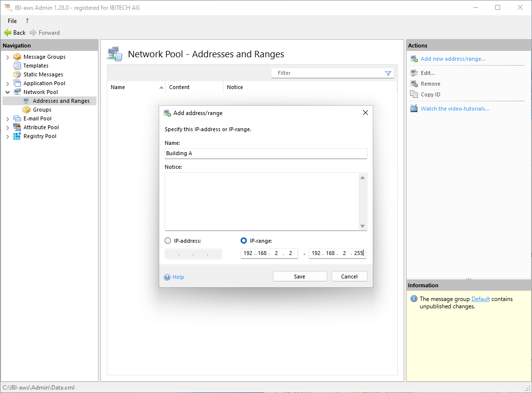This screenshot has width=532, height=393.
Task: Click the filter funnel icon
Action: tap(388, 73)
